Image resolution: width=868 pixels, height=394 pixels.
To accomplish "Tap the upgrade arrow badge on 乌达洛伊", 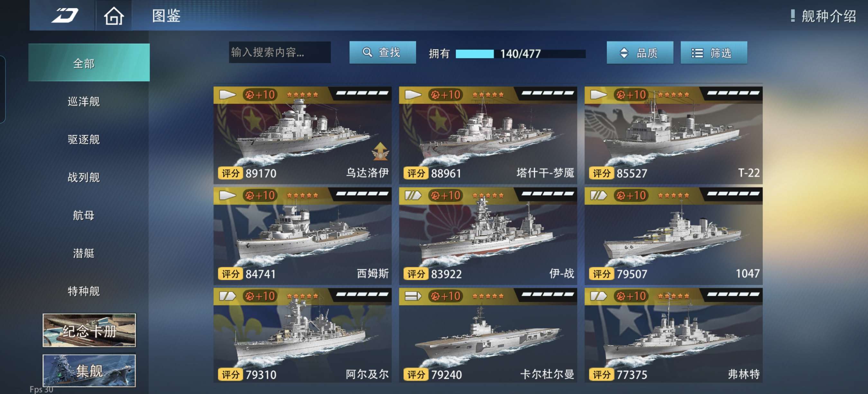I will tap(380, 151).
